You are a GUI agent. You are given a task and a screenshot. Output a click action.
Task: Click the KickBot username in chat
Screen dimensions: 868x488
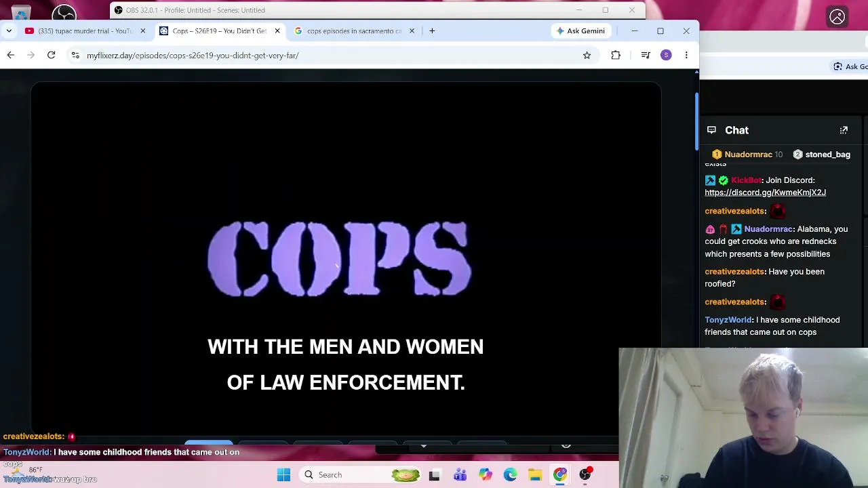tap(746, 180)
